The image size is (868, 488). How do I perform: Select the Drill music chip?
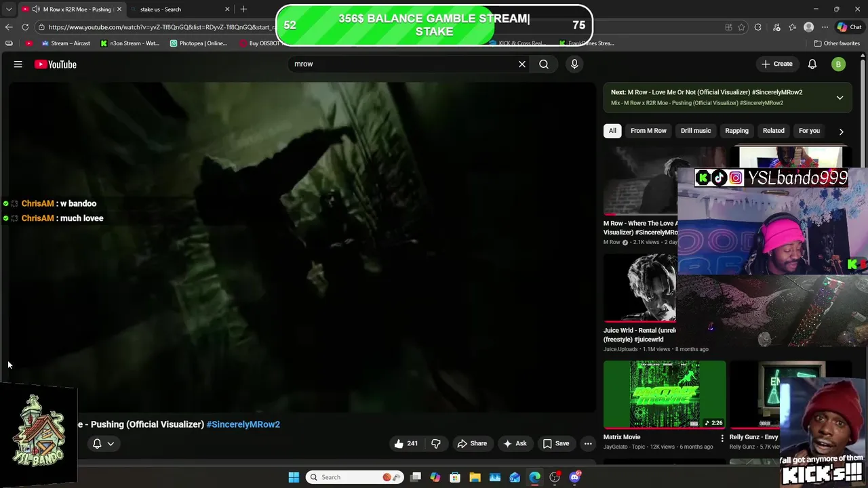click(696, 131)
